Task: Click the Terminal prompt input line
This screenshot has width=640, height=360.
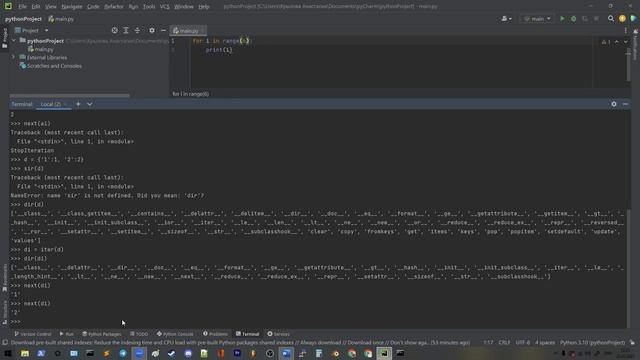Action: tap(318, 322)
